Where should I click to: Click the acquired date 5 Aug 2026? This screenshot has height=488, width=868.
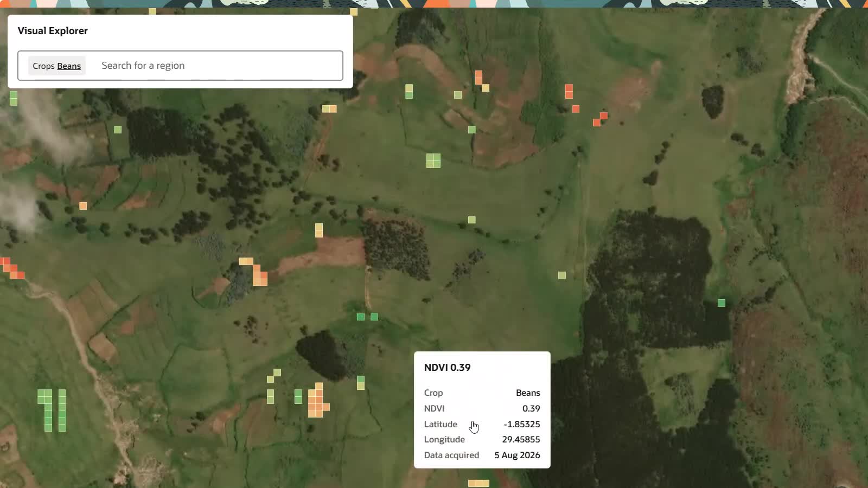coord(517,455)
